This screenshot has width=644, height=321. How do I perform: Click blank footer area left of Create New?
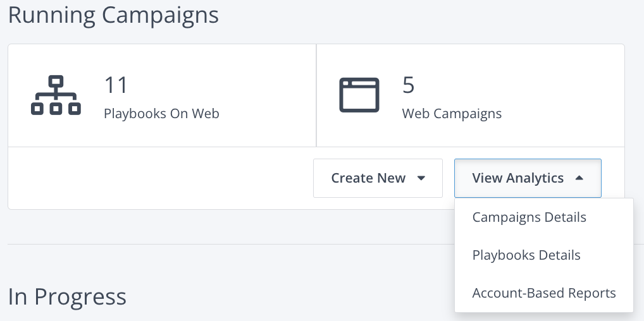[x=158, y=178]
